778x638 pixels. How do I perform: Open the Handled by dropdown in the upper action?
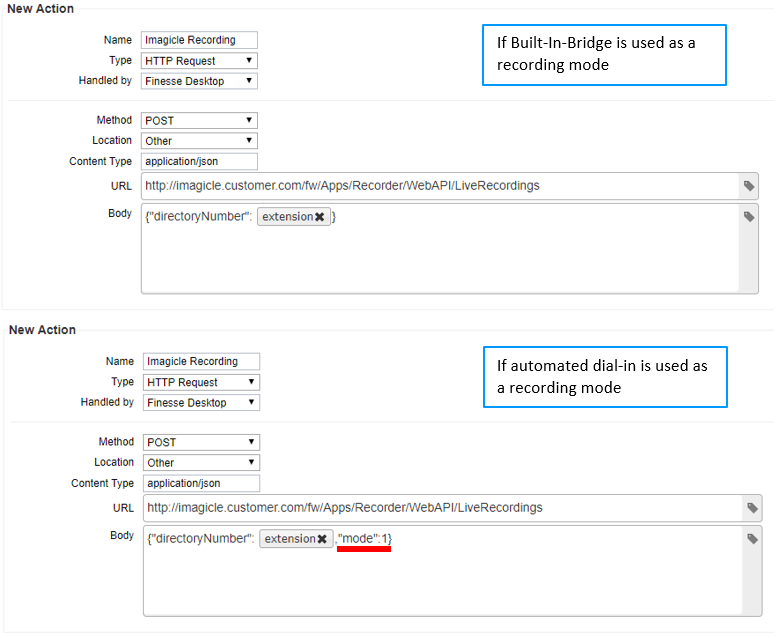pyautogui.click(x=199, y=81)
